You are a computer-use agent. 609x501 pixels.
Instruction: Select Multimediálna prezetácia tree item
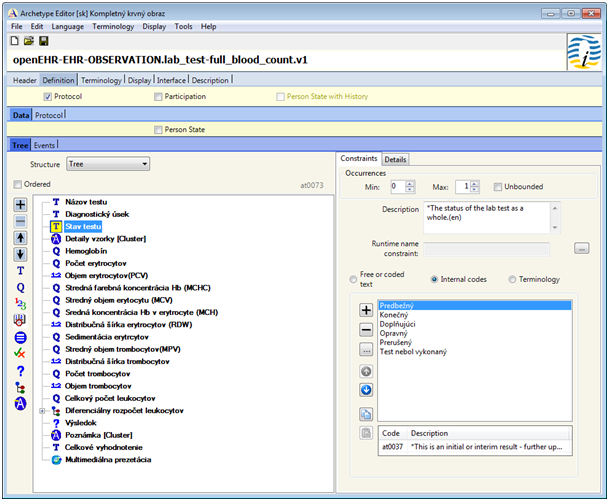[108, 460]
